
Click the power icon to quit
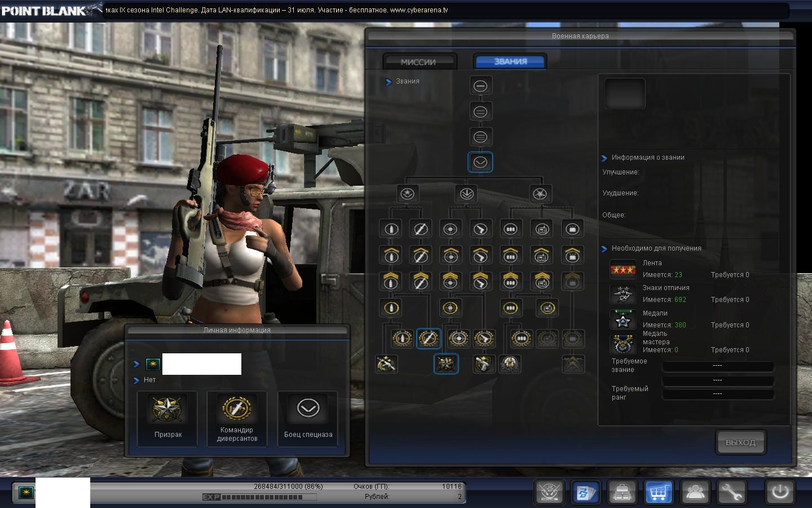(780, 492)
